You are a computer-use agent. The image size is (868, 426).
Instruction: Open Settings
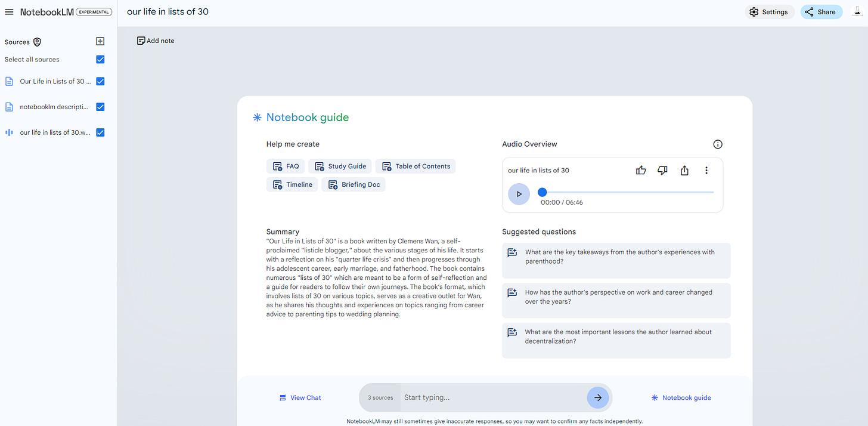(x=770, y=12)
